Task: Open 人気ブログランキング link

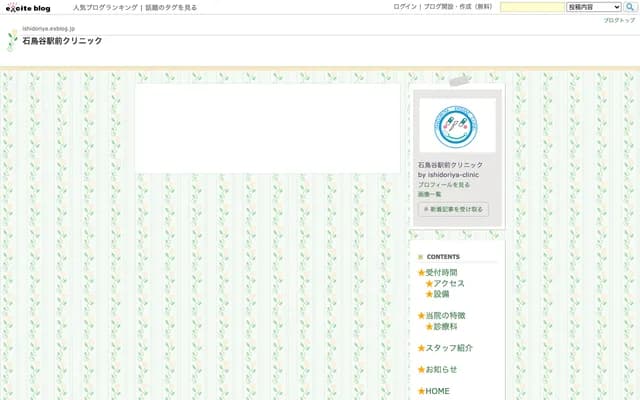Action: 105,7
